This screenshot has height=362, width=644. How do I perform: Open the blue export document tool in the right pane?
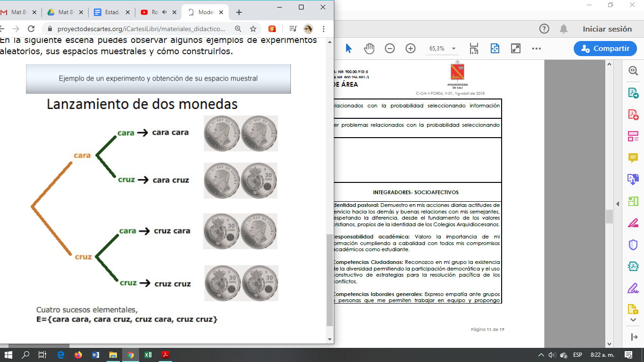point(633,180)
